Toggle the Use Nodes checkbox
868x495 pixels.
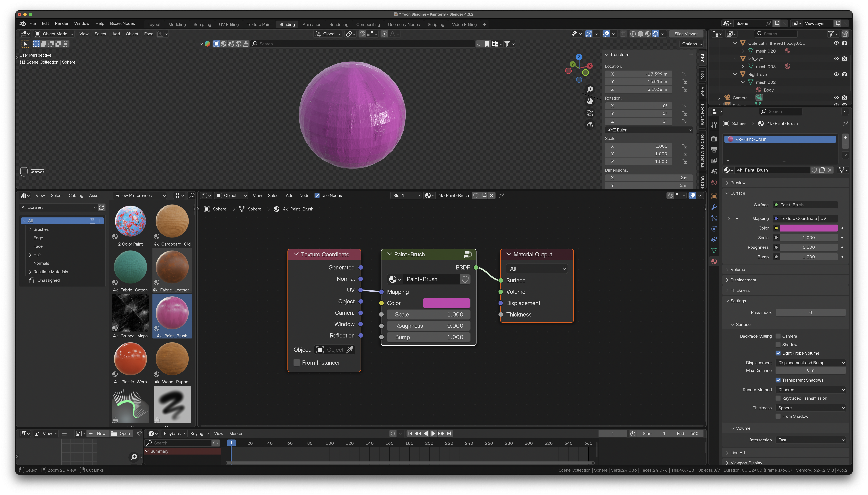317,195
